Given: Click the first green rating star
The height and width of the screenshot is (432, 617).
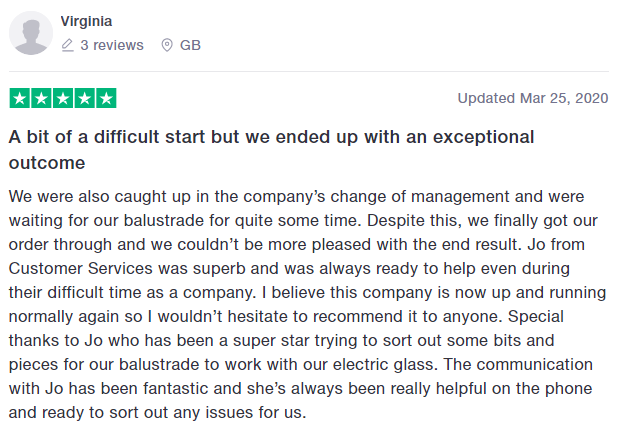Looking at the screenshot, I should (20, 98).
